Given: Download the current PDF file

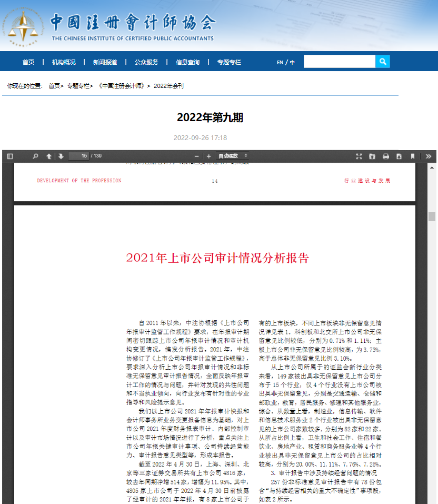Looking at the screenshot, I should point(399,156).
